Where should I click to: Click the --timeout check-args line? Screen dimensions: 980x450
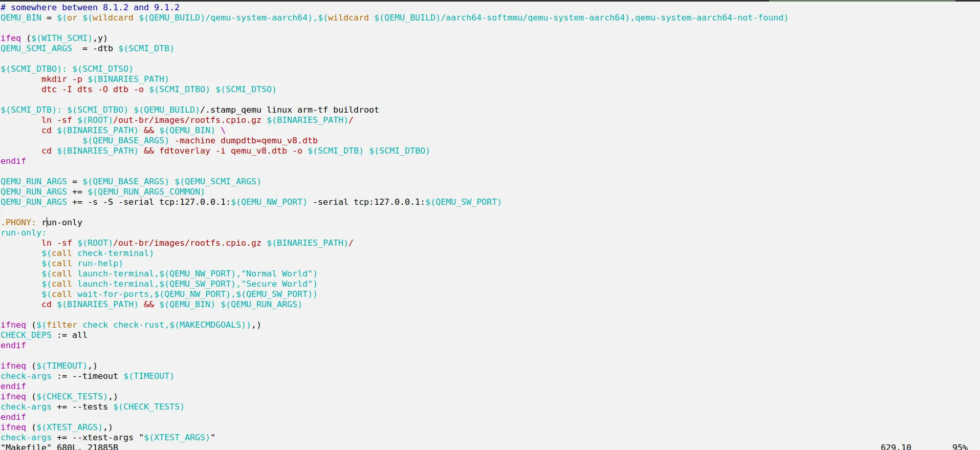tap(88, 376)
